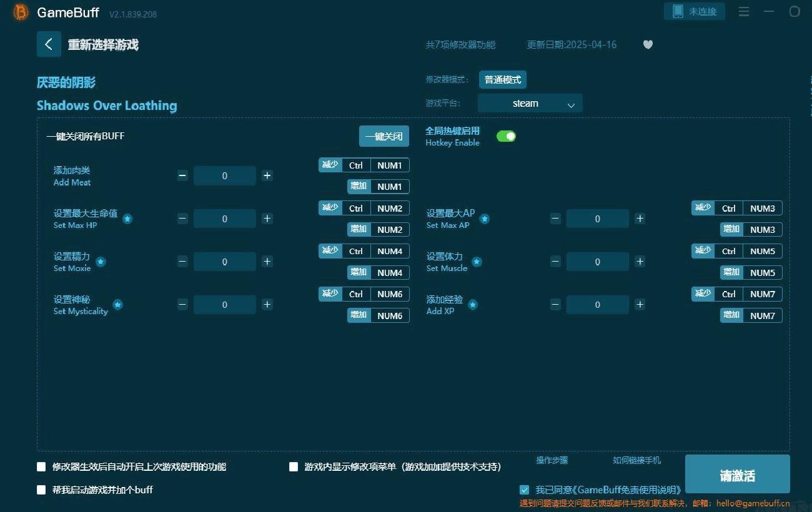Click the 减少 Ctrl NUM1 hotkey for Add Meat
Image resolution: width=812 pixels, height=512 pixels.
364,165
